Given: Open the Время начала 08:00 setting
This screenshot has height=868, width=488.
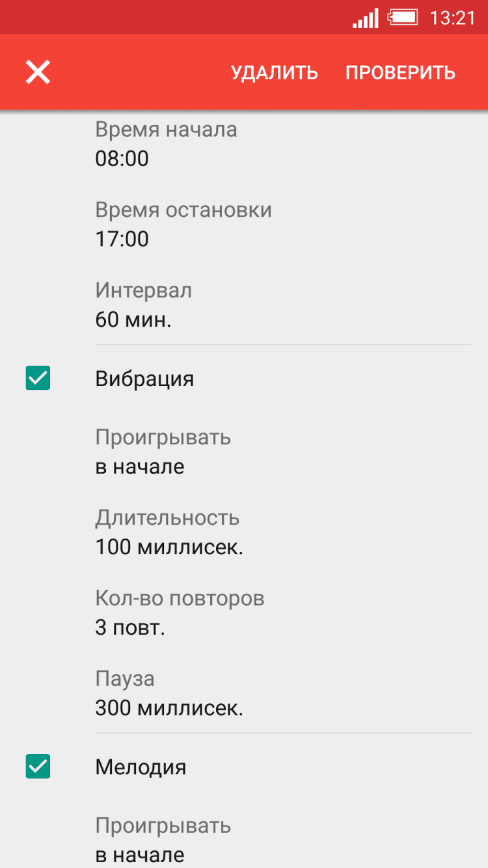Looking at the screenshot, I should 282,144.
